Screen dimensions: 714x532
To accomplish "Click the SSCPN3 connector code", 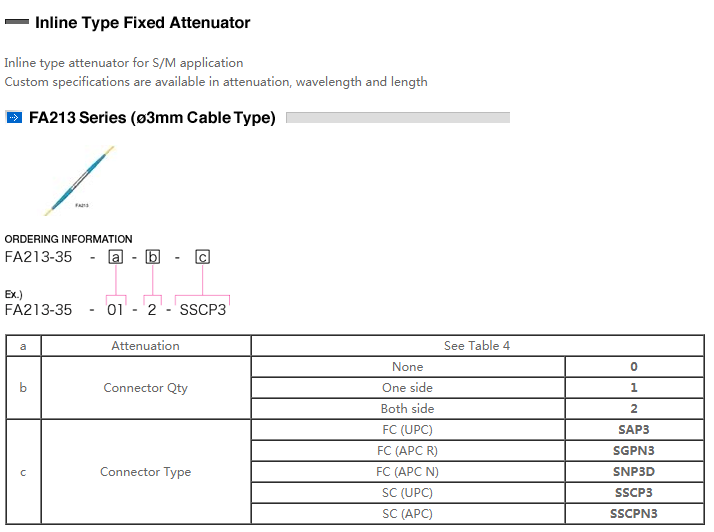I will (x=634, y=514).
